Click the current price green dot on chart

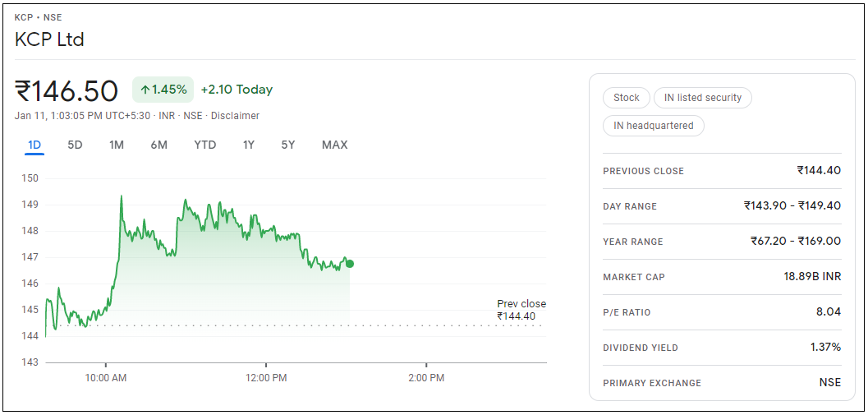coord(349,264)
